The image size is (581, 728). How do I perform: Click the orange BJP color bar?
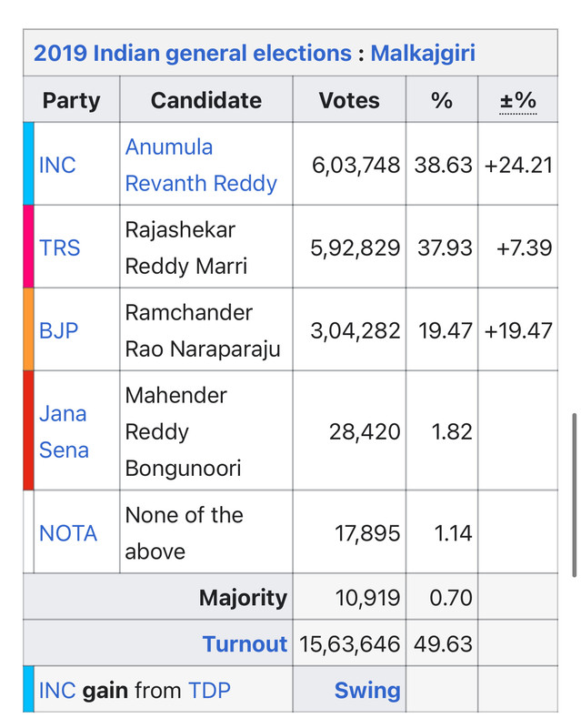(x=28, y=330)
